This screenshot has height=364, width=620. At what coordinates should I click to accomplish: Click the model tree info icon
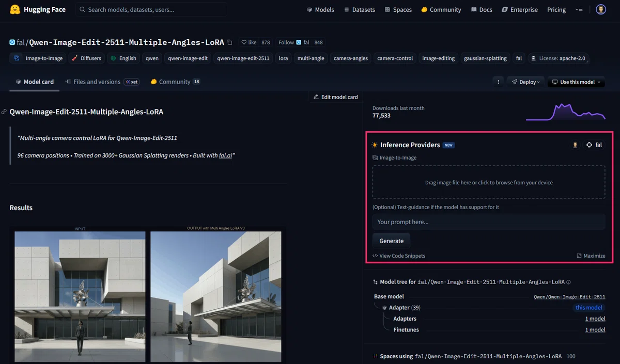569,282
